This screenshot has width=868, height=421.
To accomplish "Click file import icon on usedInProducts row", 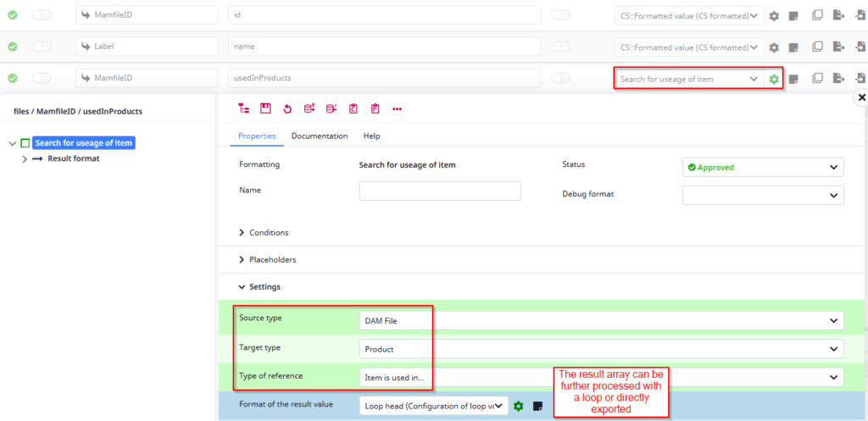I will click(860, 79).
